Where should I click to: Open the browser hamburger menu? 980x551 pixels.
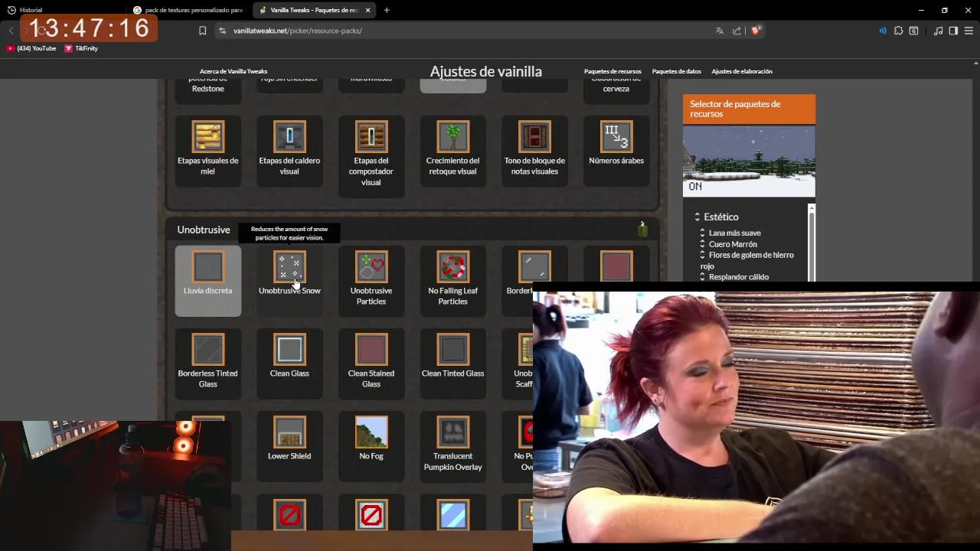[x=969, y=31]
